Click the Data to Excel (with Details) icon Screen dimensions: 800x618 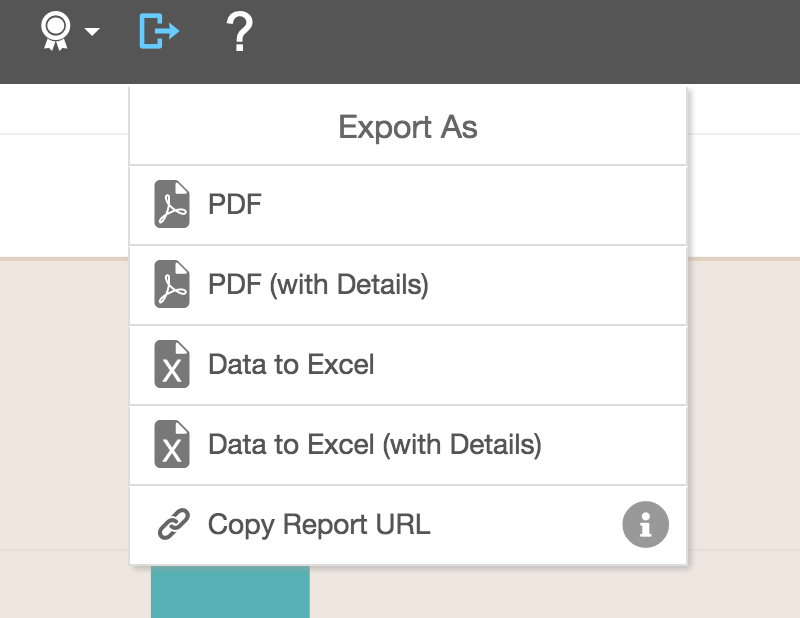pyautogui.click(x=172, y=445)
